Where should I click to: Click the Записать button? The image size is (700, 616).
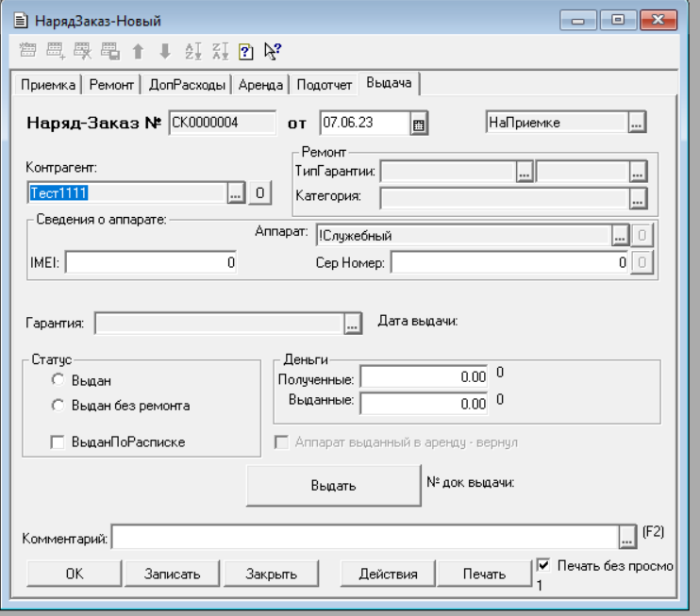(x=173, y=574)
